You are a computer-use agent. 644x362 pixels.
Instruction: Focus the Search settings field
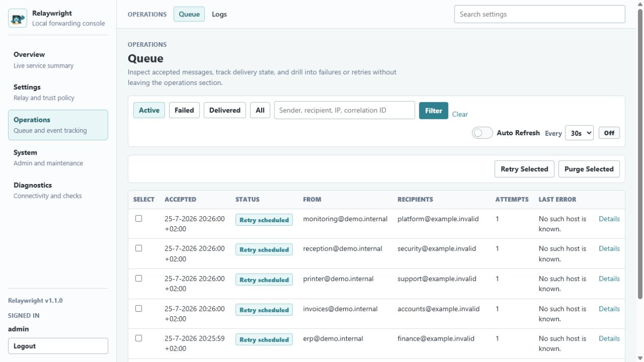click(x=540, y=14)
